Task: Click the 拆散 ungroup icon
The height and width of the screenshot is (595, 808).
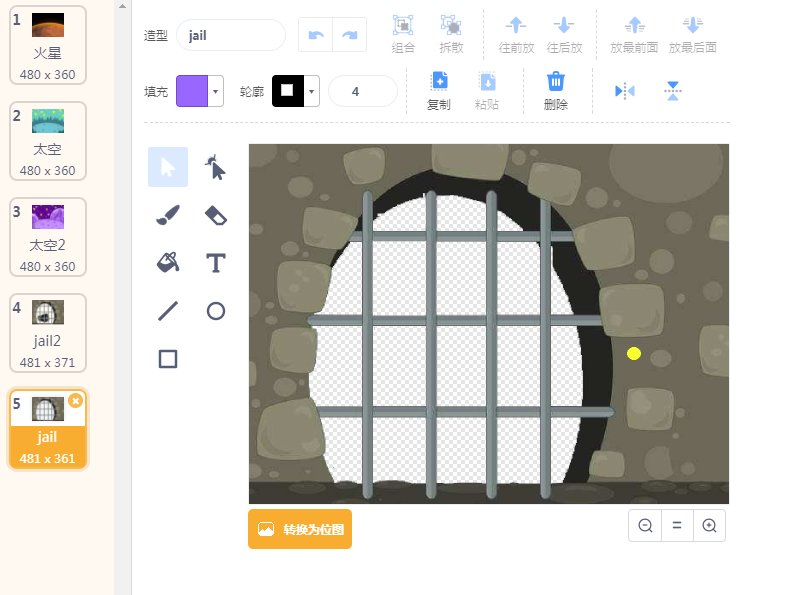Action: (x=451, y=25)
